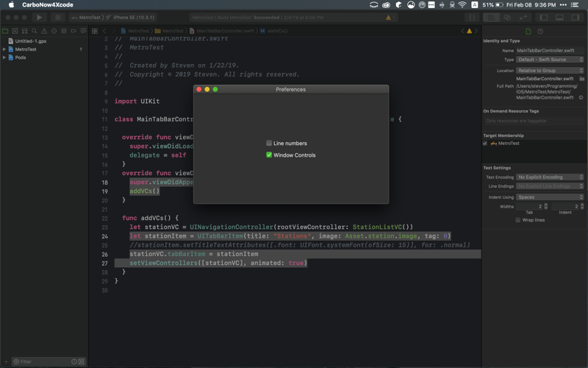Toggle the bottom debug area panel button
This screenshot has height=368, width=588.
pos(559,17)
